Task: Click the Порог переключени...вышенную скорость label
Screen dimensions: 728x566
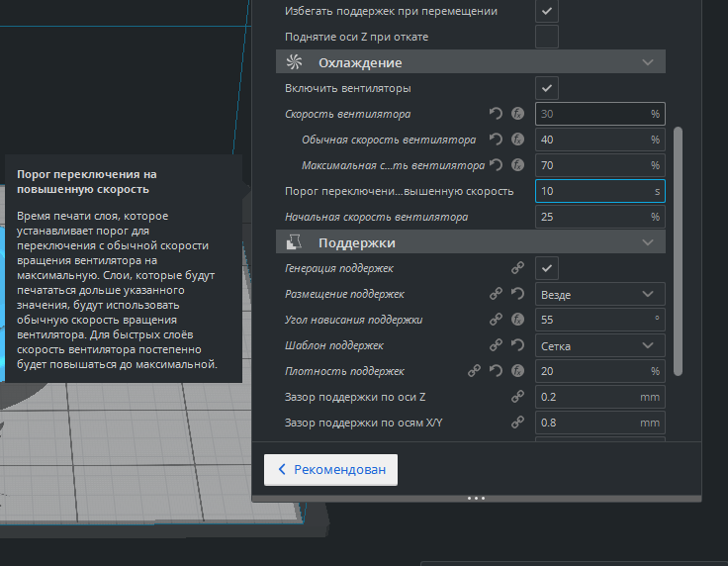Action: click(399, 191)
